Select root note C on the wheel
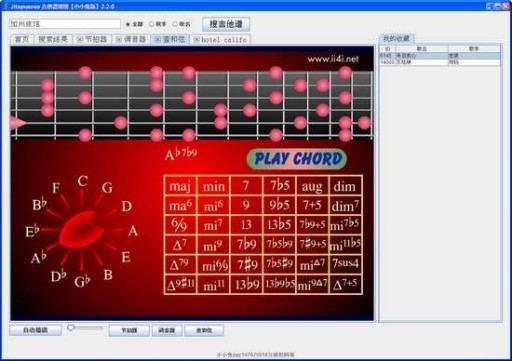The width and height of the screenshot is (512, 361). coord(83,181)
